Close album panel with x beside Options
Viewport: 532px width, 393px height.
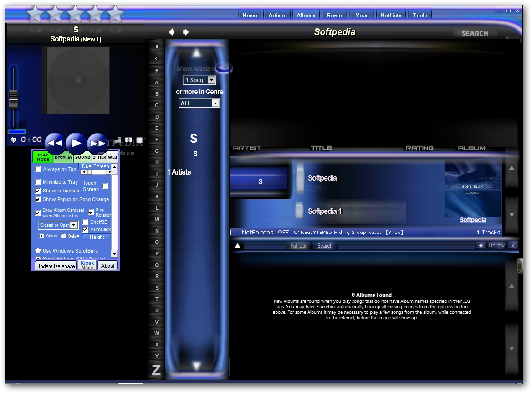(x=513, y=246)
